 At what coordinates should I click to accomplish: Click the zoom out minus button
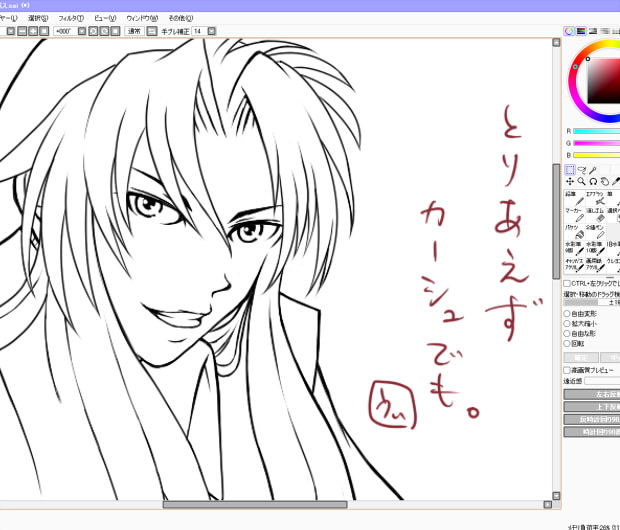(22, 31)
